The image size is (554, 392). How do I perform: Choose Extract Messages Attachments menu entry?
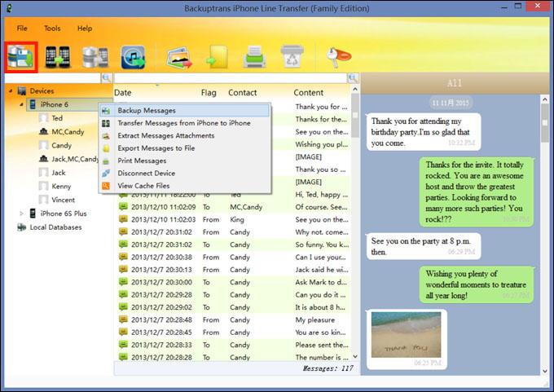[184, 135]
